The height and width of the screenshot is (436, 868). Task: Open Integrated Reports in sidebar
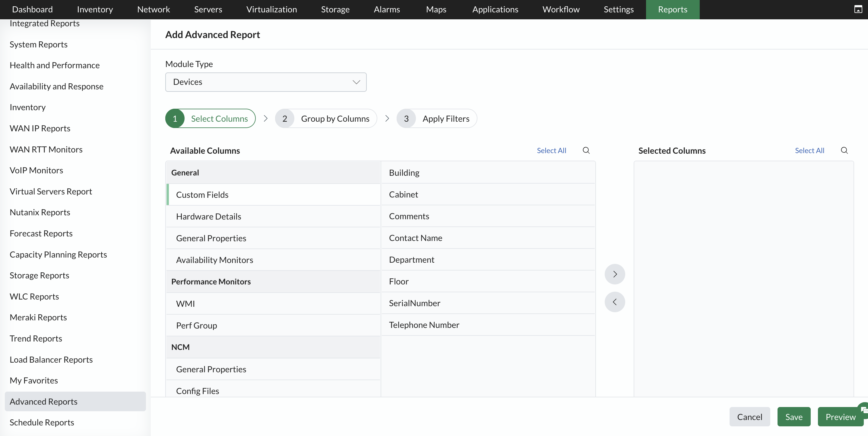click(x=44, y=23)
